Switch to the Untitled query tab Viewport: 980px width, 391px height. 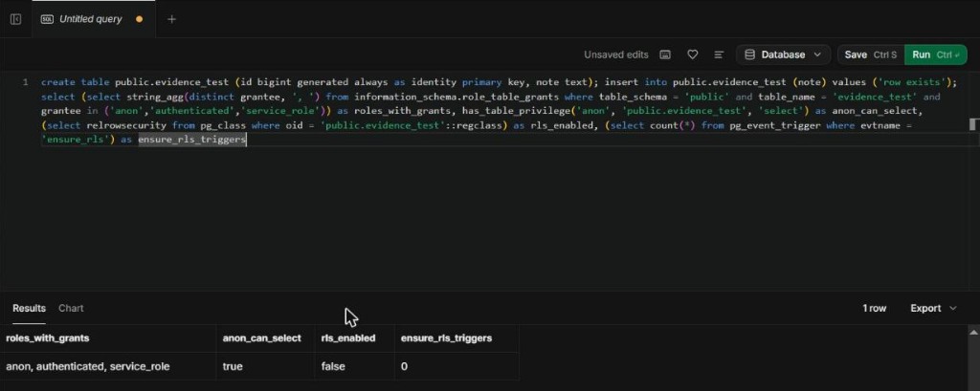[94, 19]
